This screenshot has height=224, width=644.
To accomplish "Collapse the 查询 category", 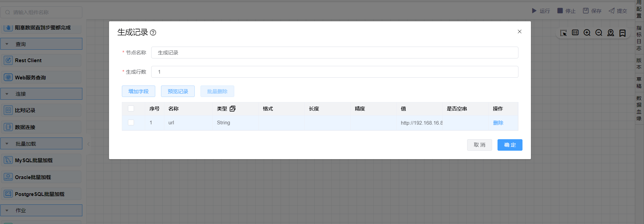I will click(x=41, y=44).
